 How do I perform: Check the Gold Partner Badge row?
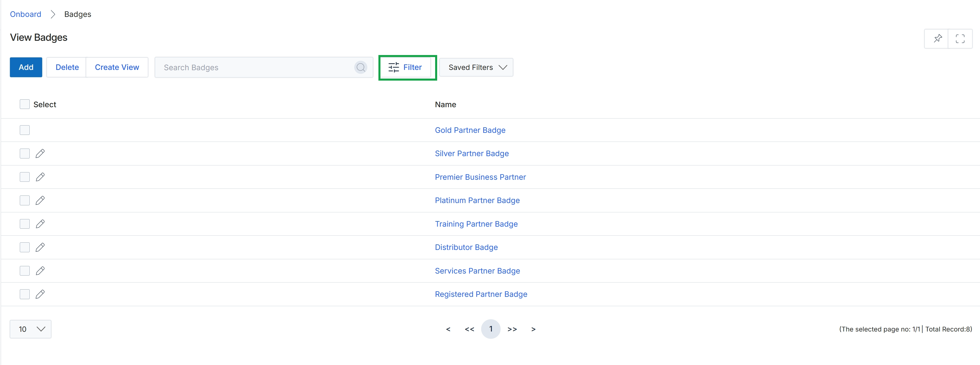pyautogui.click(x=25, y=130)
